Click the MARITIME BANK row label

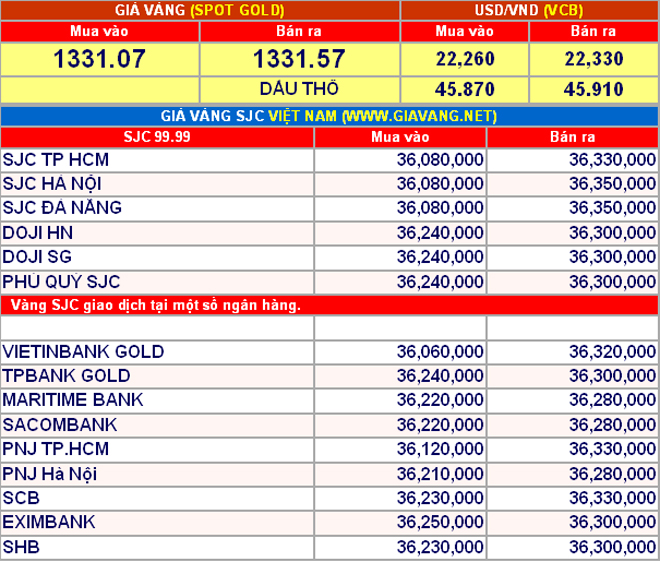pyautogui.click(x=73, y=400)
